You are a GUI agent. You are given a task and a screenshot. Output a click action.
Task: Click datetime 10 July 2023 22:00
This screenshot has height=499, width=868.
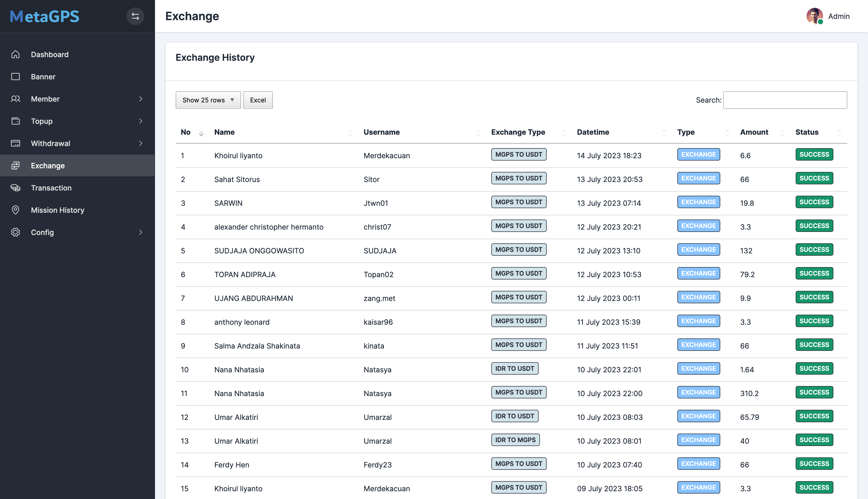pos(609,394)
